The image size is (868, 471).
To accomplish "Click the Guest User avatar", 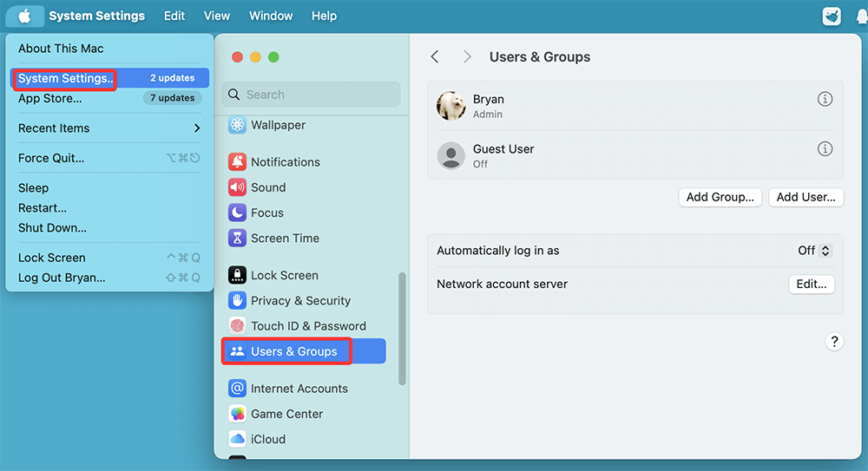I will click(450, 155).
